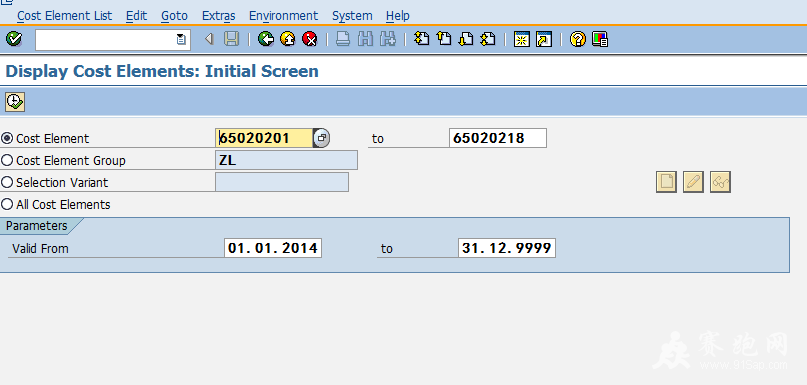Image resolution: width=807 pixels, height=385 pixels.
Task: Click the Create New Session icon
Action: [522, 39]
